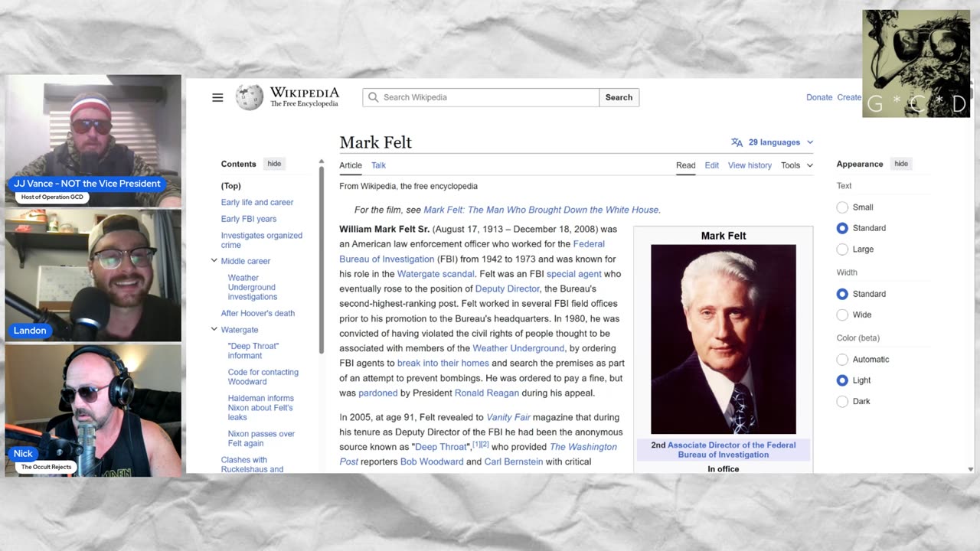Open the Deep Throat link
The width and height of the screenshot is (980, 551).
tap(440, 447)
